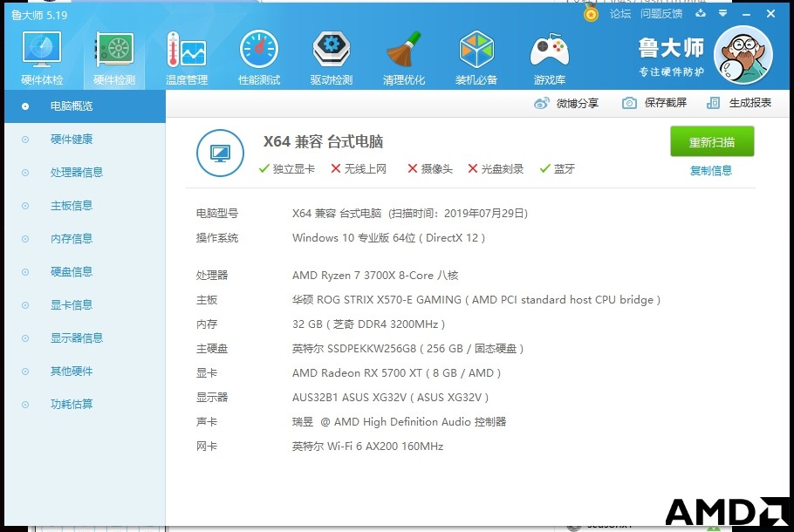Select the 硬件检测 hardware detection icon
This screenshot has width=794, height=532.
(114, 58)
